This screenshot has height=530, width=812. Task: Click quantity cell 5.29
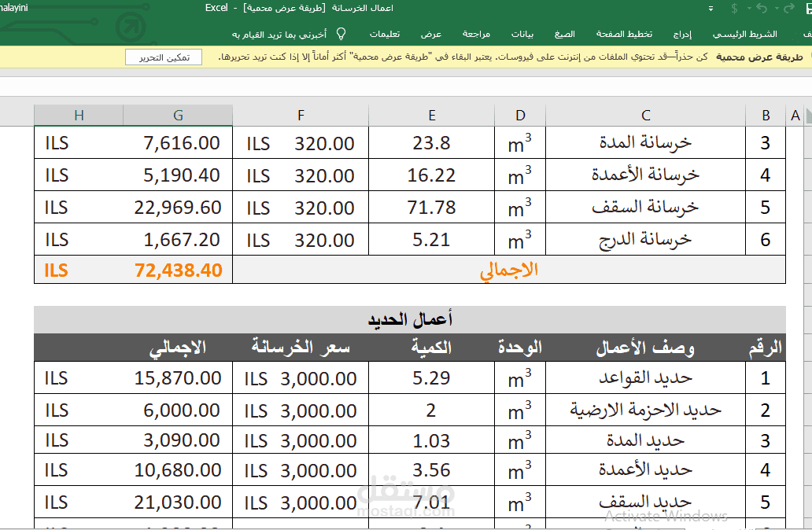click(431, 378)
